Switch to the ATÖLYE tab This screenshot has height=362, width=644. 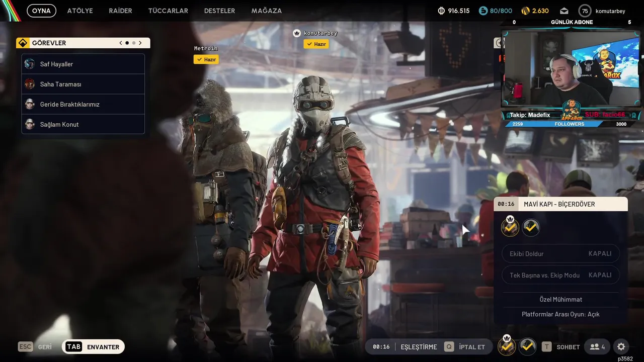pos(80,11)
